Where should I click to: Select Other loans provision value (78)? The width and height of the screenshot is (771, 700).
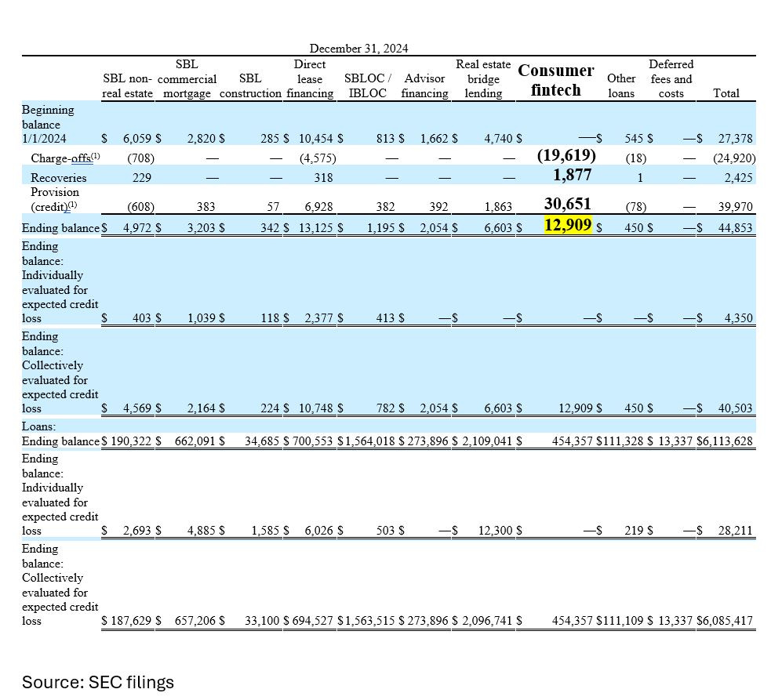(636, 207)
